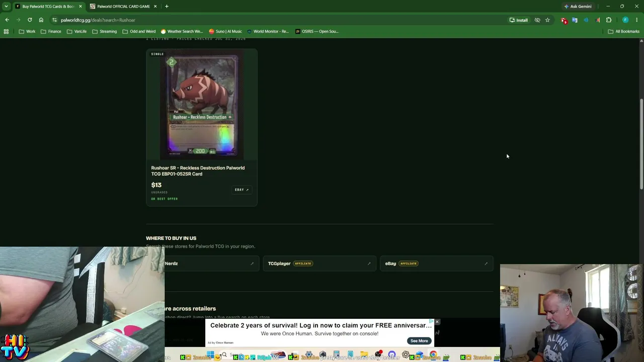The height and width of the screenshot is (362, 644).
Task: Open the TCGplayer affiliate store link
Action: pyautogui.click(x=319, y=263)
